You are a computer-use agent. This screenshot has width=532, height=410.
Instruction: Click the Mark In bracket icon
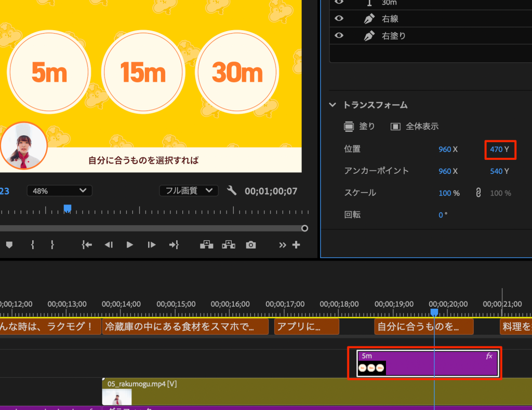coord(32,244)
